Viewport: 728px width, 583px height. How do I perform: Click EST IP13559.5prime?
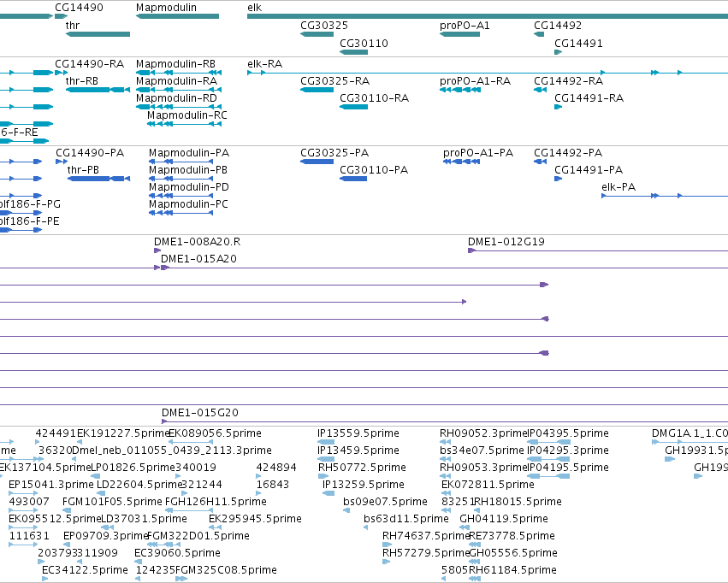point(358,433)
